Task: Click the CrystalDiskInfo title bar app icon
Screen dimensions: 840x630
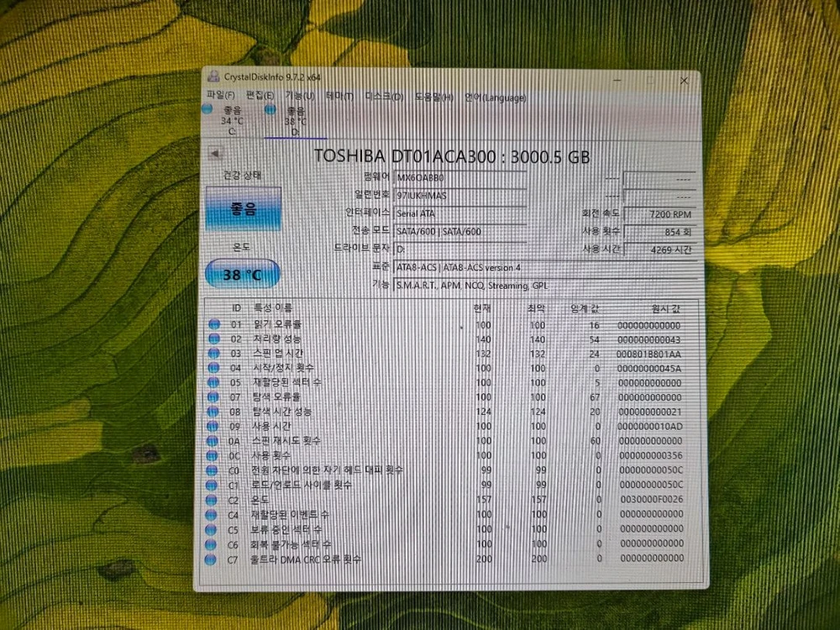Action: 213,76
